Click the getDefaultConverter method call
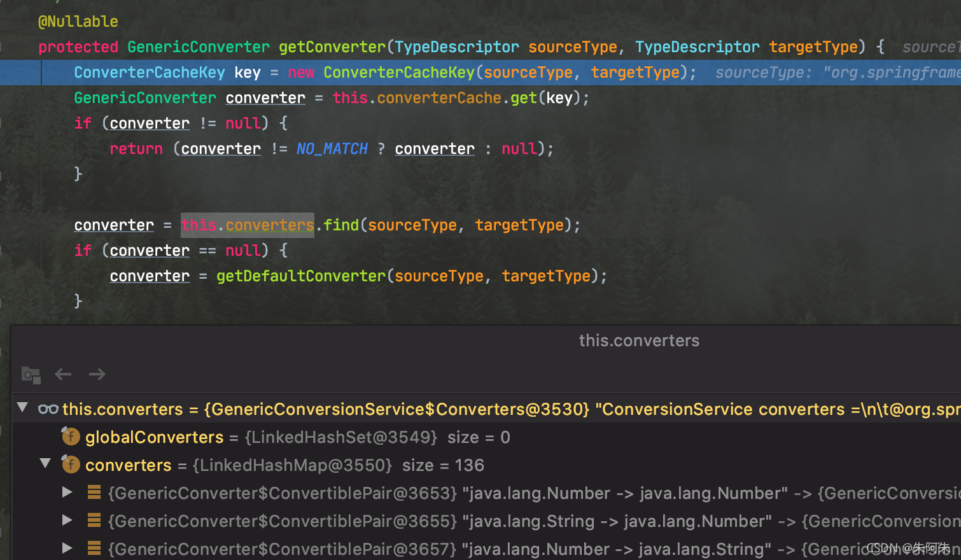This screenshot has height=560, width=961. tap(301, 276)
